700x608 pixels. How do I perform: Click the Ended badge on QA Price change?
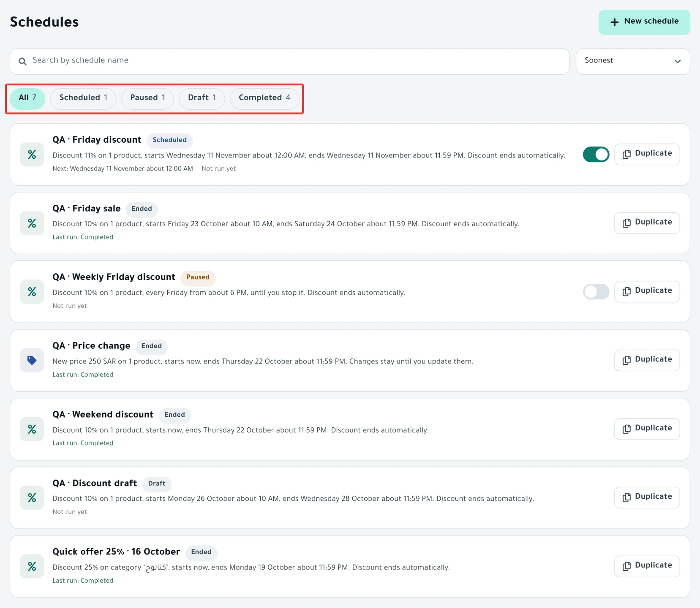click(152, 346)
